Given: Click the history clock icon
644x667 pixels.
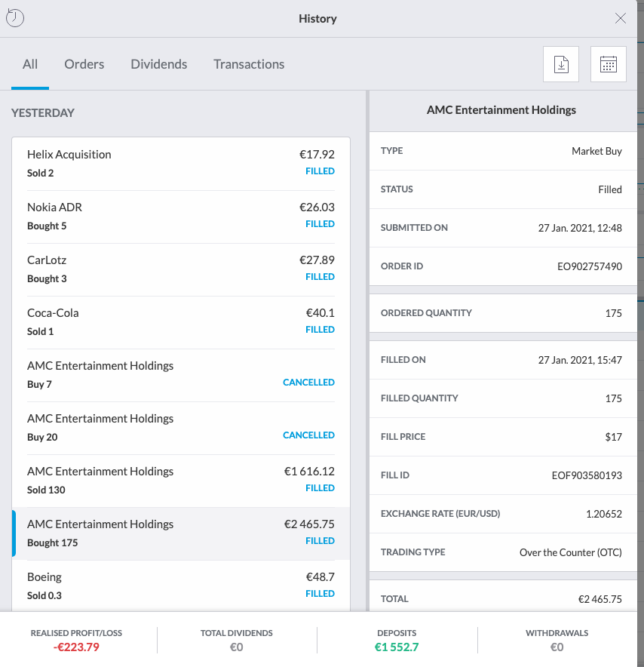Looking at the screenshot, I should 15,18.
